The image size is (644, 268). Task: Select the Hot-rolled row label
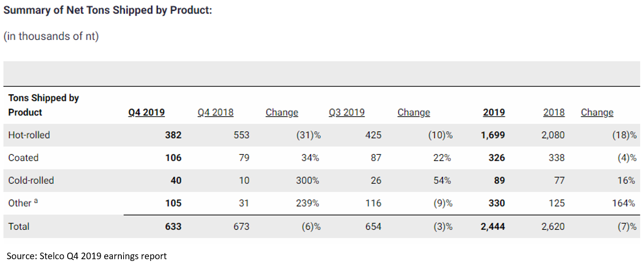(29, 135)
